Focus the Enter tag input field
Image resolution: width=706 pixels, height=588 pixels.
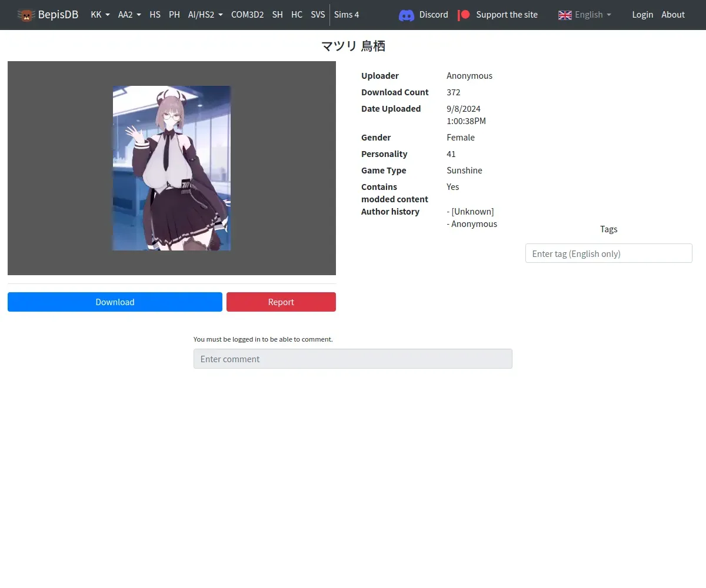point(608,253)
